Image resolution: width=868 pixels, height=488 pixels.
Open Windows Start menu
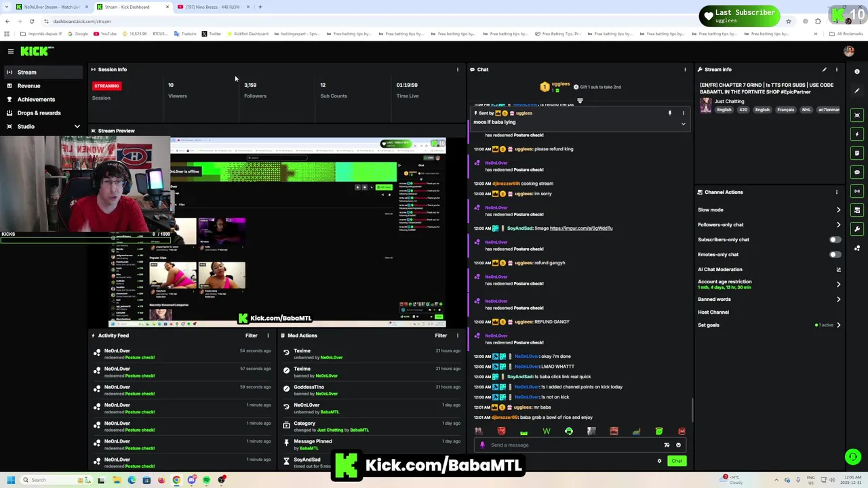(11, 480)
